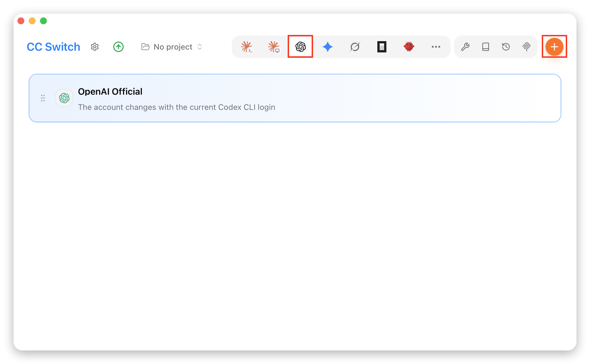Open the No project selector dropdown
This screenshot has width=590, height=364.
tap(172, 47)
